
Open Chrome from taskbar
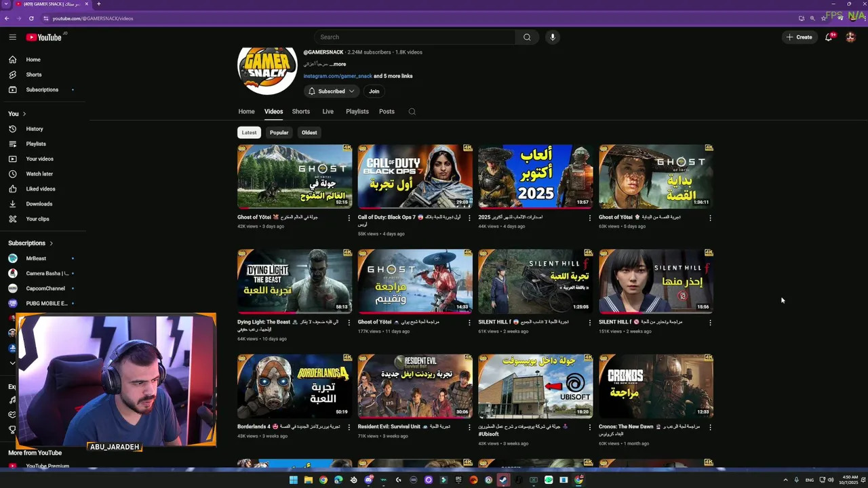pos(323,480)
